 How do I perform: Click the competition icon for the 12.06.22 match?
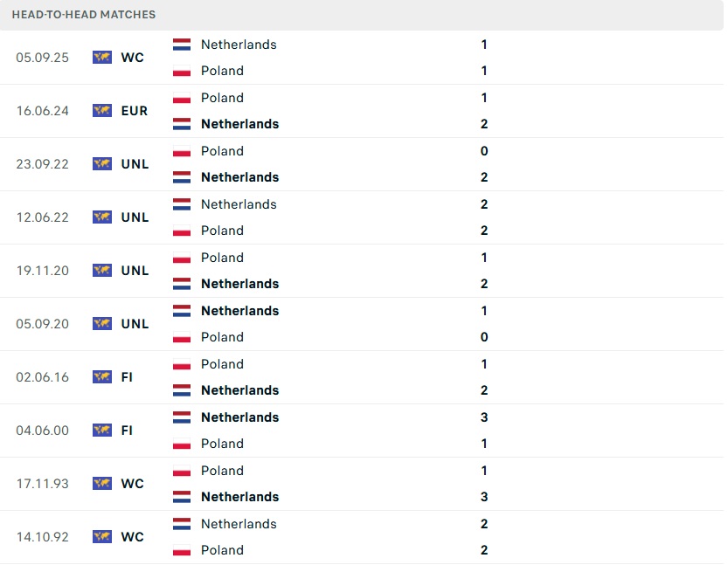point(102,217)
